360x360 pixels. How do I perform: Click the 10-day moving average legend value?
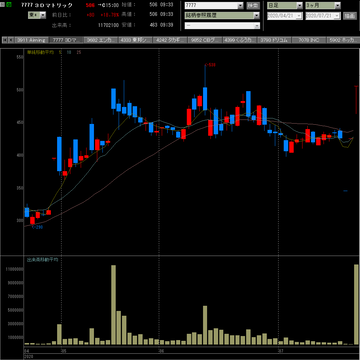pos(68,52)
